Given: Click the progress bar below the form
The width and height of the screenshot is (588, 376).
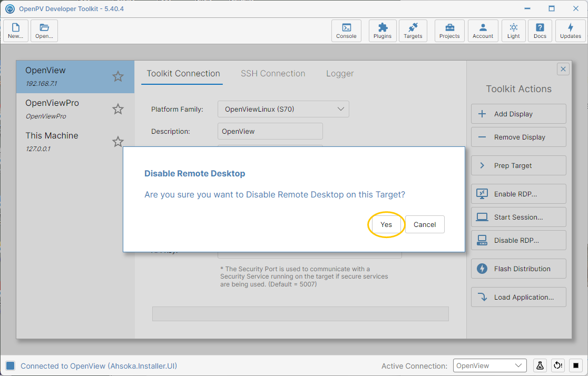Looking at the screenshot, I should click(x=300, y=314).
